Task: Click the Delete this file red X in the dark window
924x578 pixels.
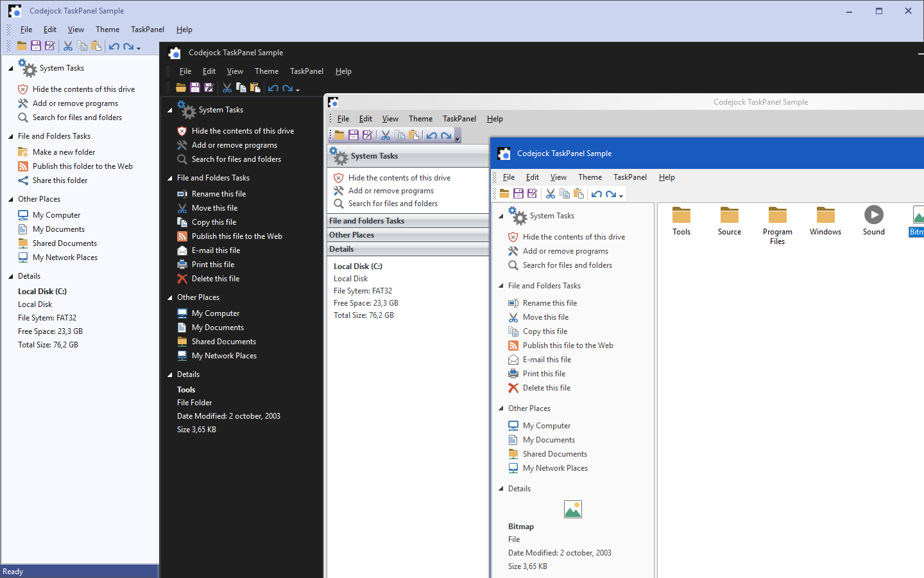Action: coord(182,279)
